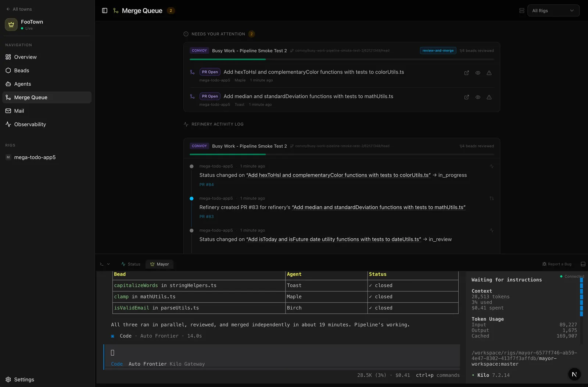Toggle eye icon on hexToHsl PR row
The image size is (588, 387).
[478, 73]
